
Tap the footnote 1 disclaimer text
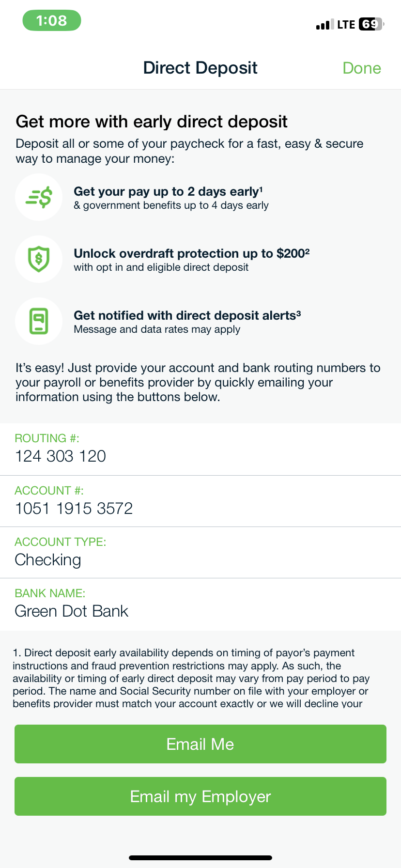pyautogui.click(x=191, y=678)
